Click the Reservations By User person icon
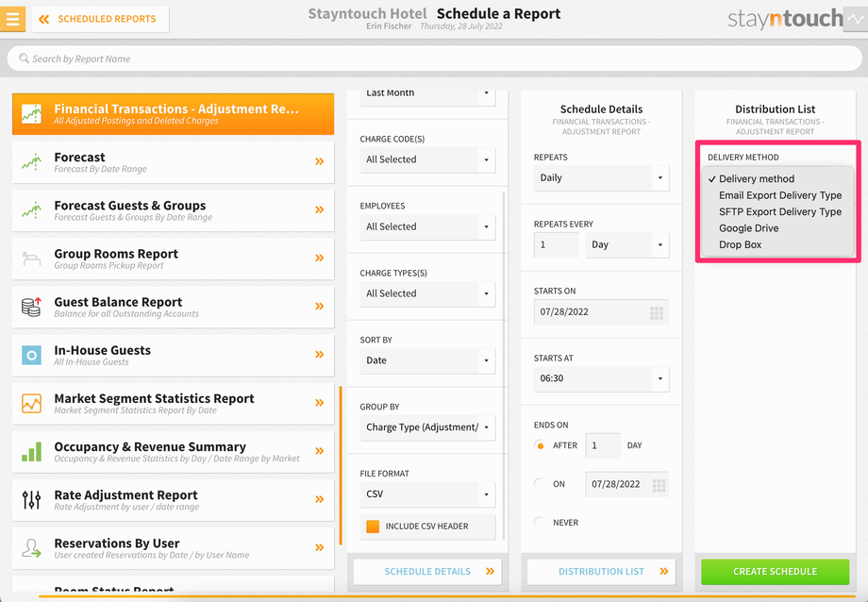 (x=31, y=547)
